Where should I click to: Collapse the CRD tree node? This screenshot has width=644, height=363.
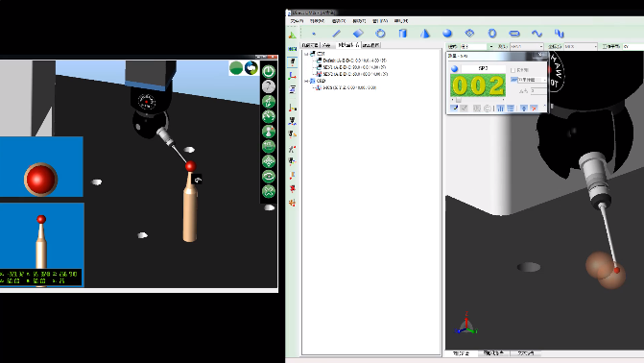pyautogui.click(x=306, y=81)
